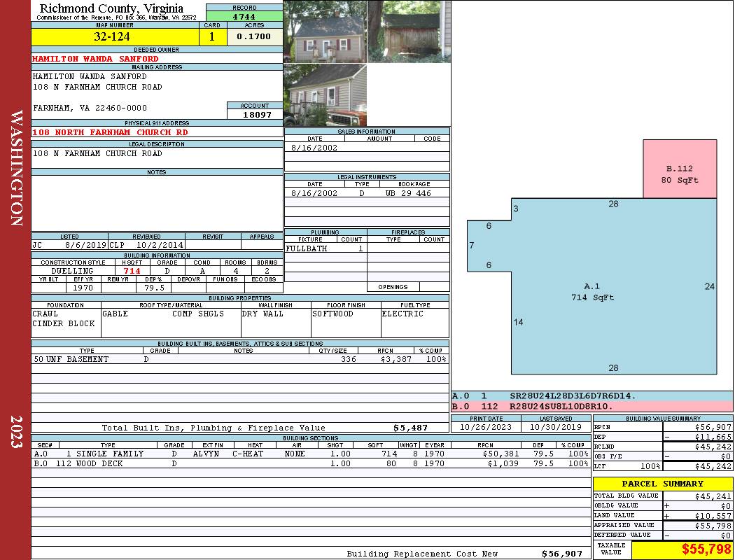Image resolution: width=735 pixels, height=560 pixels.
Task: Click inside the empty Notes box
Action: click(157, 203)
